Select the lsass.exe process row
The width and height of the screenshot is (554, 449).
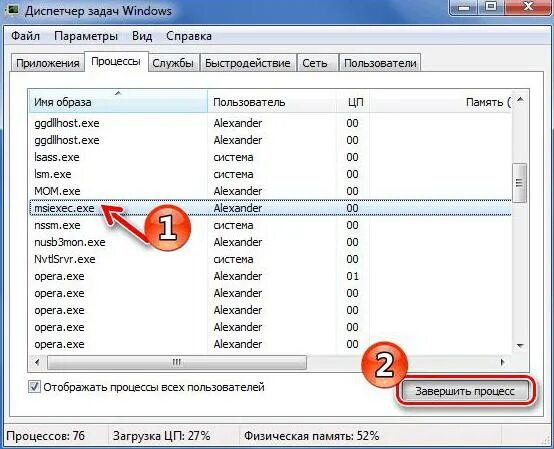pos(270,157)
